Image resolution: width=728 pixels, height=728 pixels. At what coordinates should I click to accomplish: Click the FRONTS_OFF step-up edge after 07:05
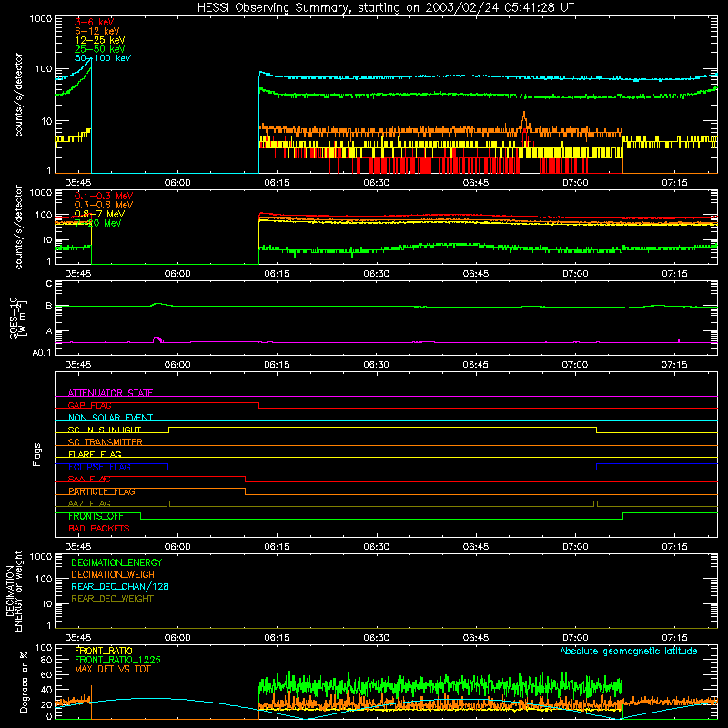pos(622,516)
